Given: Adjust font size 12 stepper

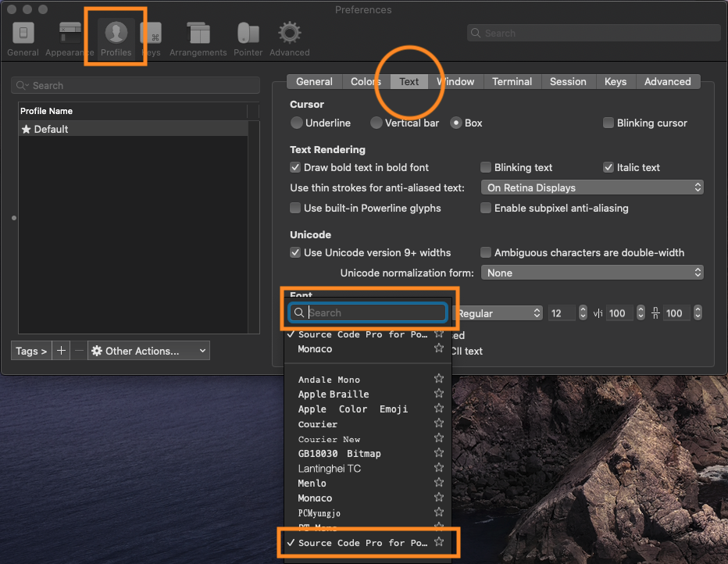Looking at the screenshot, I should [583, 313].
